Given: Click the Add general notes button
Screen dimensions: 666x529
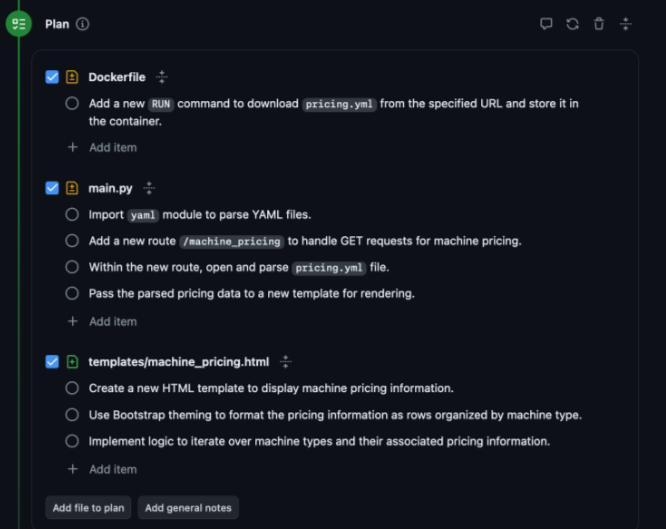Looking at the screenshot, I should pyautogui.click(x=188, y=508).
